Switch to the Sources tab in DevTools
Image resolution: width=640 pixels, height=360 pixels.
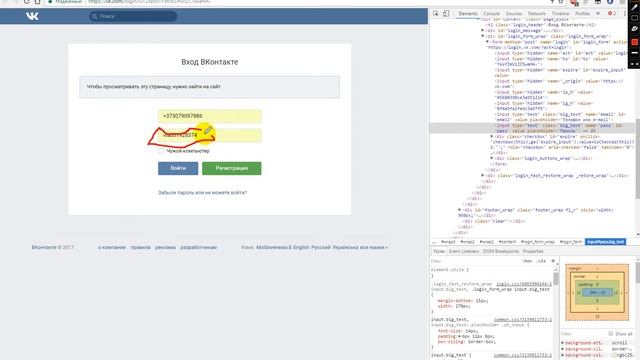pyautogui.click(x=514, y=13)
